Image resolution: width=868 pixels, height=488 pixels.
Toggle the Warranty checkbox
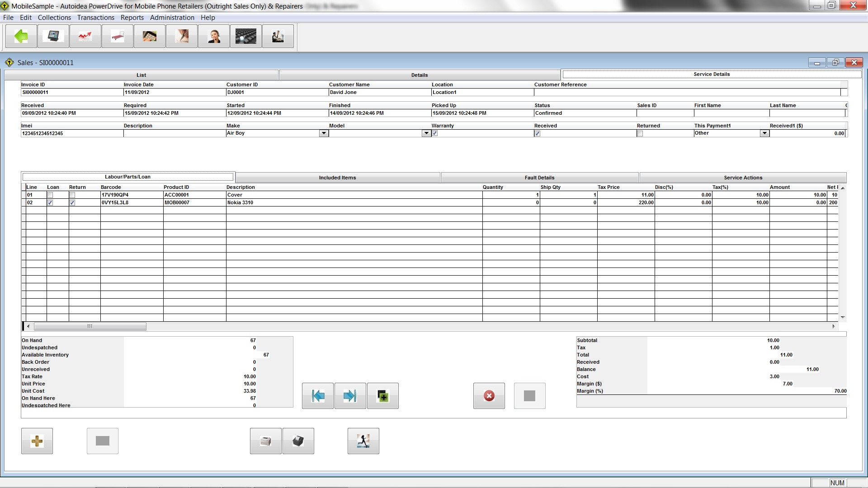tap(435, 133)
